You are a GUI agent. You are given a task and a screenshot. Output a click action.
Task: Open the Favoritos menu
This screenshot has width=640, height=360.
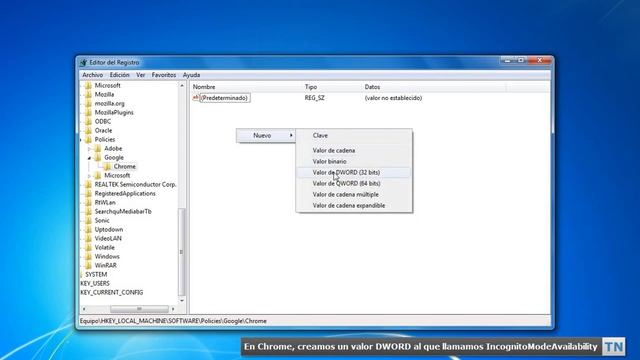(164, 75)
